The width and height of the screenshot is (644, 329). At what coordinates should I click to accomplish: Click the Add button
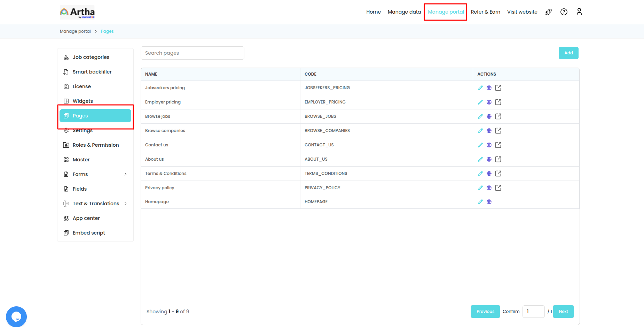pos(568,53)
